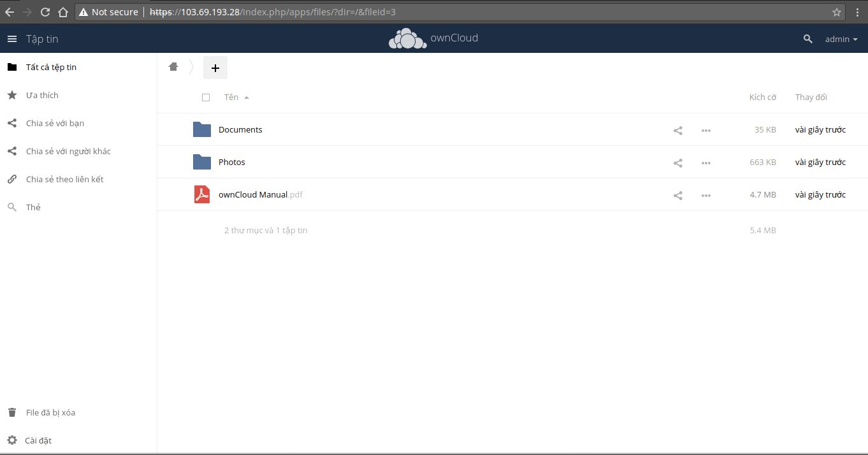
Task: Go to home folder breadcrumb icon
Action: [173, 67]
